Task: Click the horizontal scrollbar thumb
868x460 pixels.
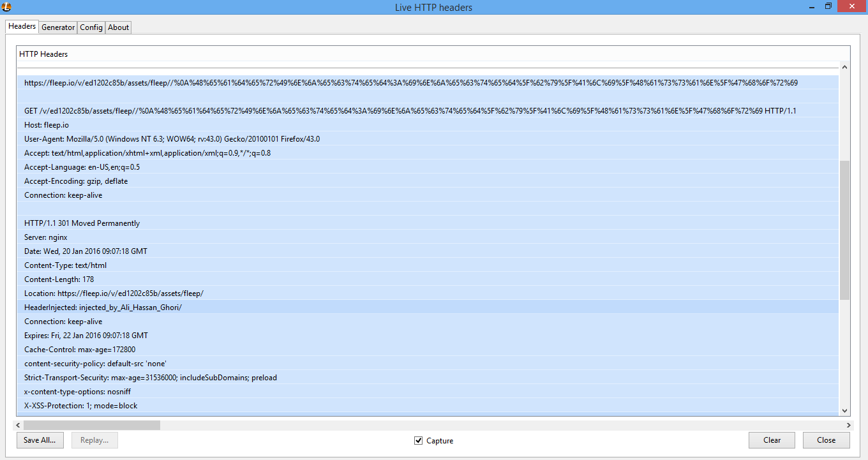Action: pyautogui.click(x=92, y=425)
